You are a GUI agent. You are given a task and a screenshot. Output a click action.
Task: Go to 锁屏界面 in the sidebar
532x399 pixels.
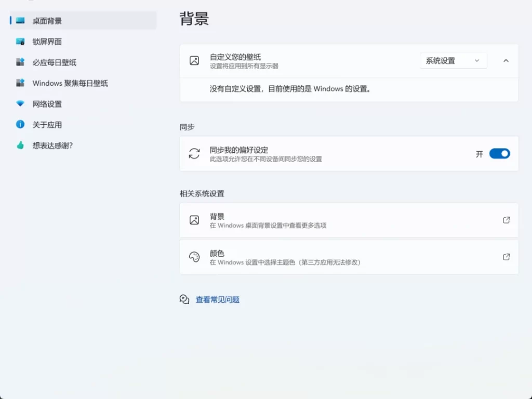83,42
